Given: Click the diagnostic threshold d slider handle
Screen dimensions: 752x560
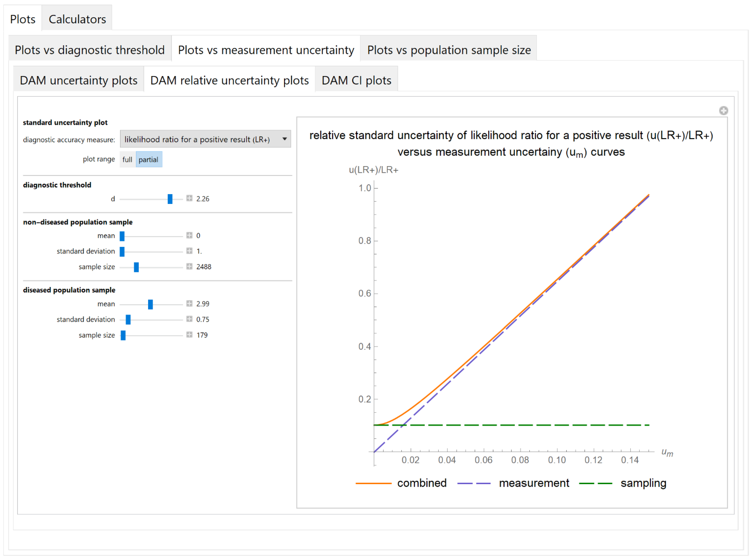Looking at the screenshot, I should click(x=170, y=199).
